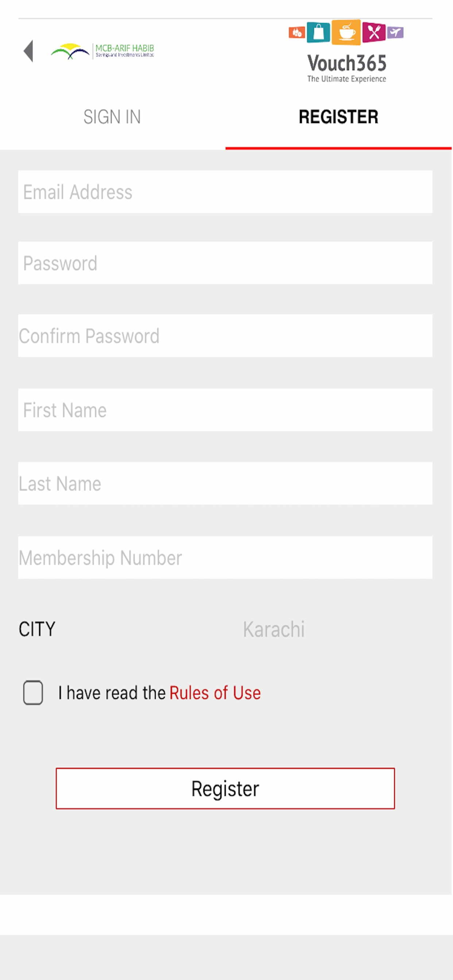Open the CITY dropdown showing Karachi
This screenshot has height=980, width=453.
point(274,629)
